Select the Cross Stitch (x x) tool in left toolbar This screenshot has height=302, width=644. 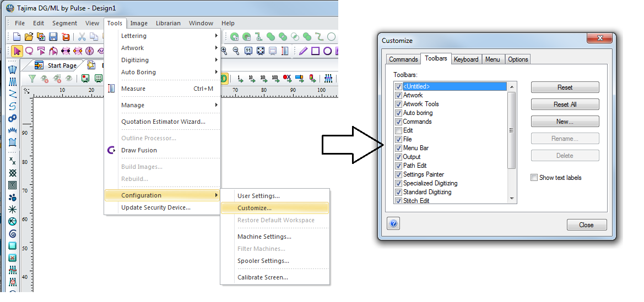(x=13, y=161)
